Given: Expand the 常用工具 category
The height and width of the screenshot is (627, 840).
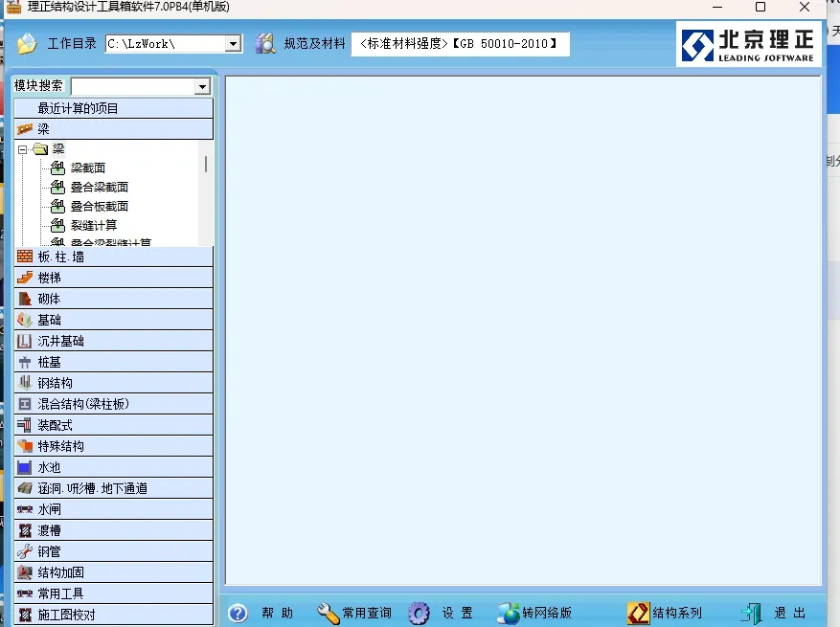Looking at the screenshot, I should [114, 593].
